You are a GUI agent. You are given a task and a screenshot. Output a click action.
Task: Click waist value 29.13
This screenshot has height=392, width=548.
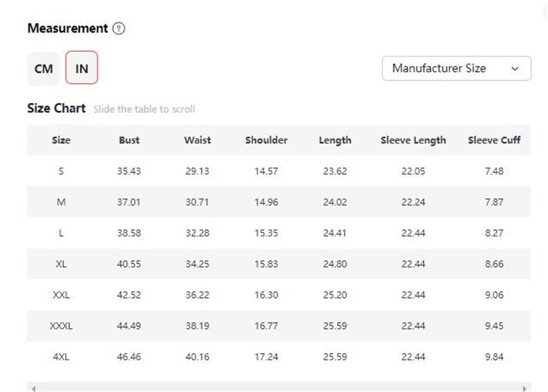pyautogui.click(x=197, y=171)
